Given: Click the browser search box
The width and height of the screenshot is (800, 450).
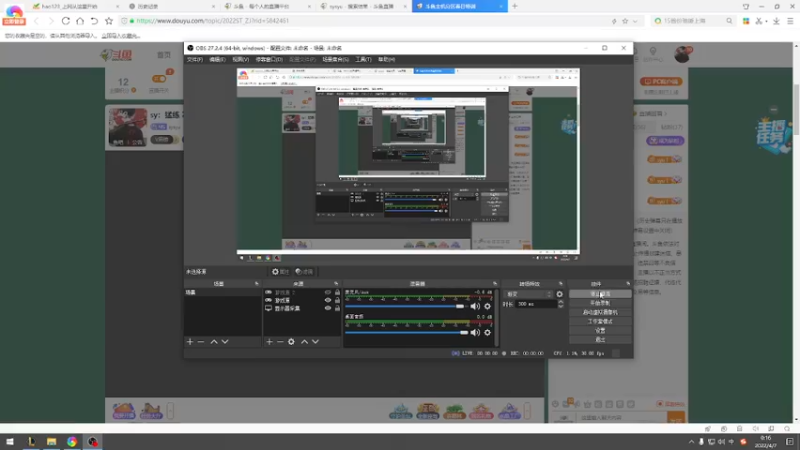Looking at the screenshot, I should coord(693,21).
